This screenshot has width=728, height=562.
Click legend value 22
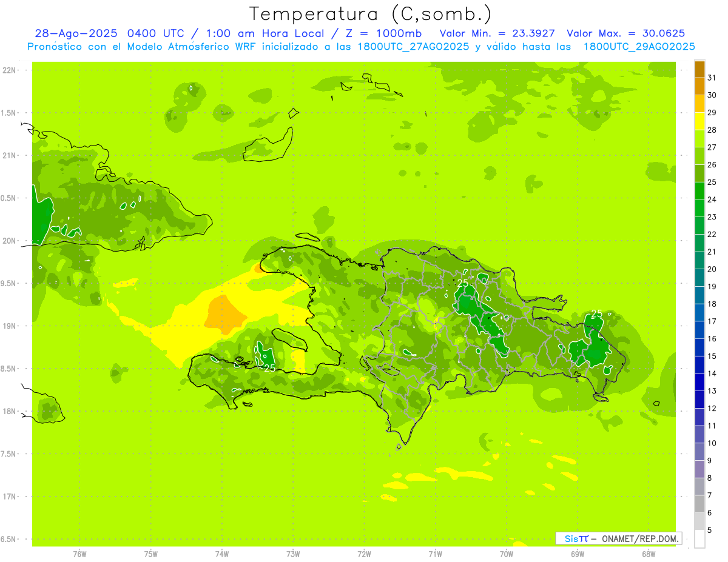coord(712,234)
